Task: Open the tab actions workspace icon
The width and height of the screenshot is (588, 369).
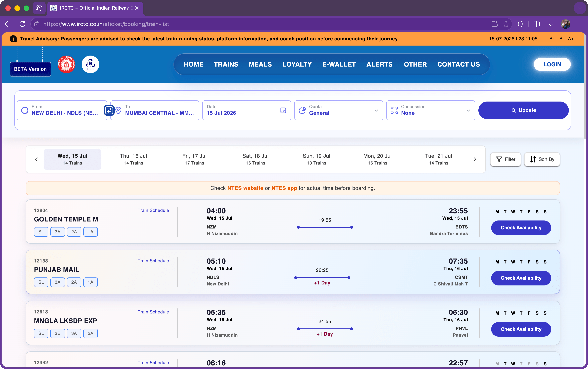Action: pyautogui.click(x=39, y=8)
